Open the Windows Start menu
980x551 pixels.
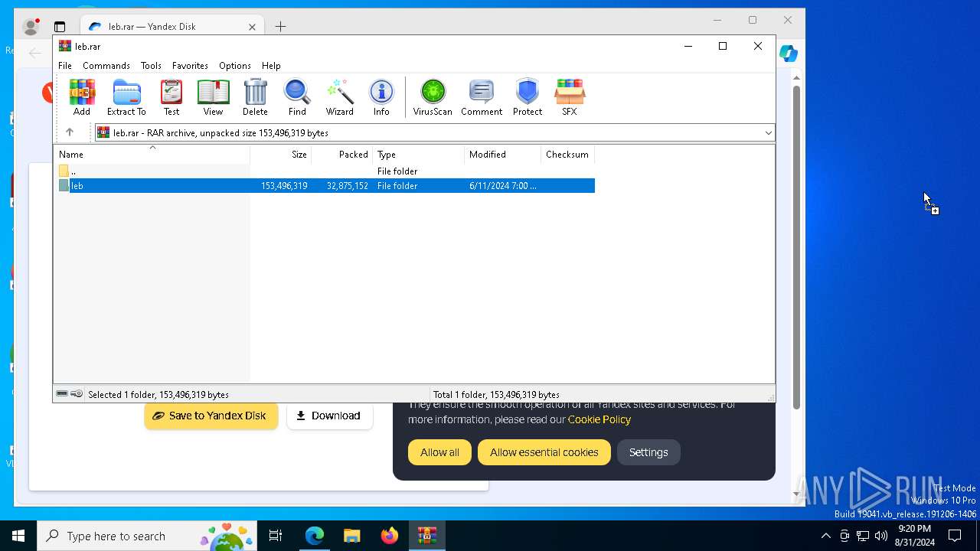coord(18,536)
